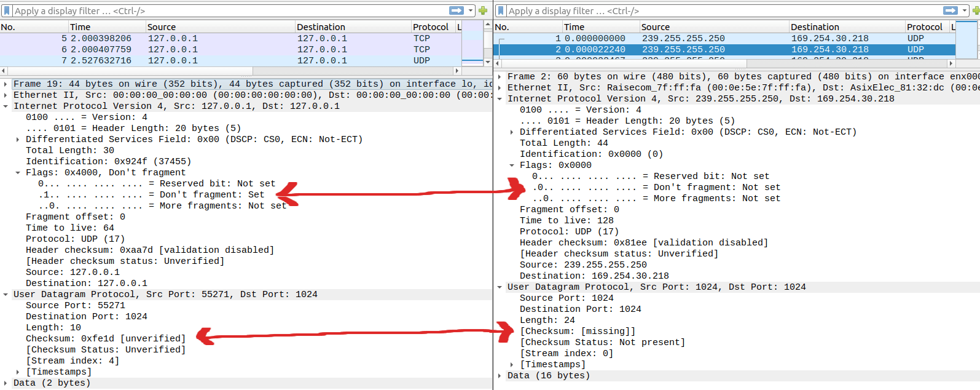Expand Data (2 bytes) node
The image size is (980, 390).
pyautogui.click(x=6, y=383)
